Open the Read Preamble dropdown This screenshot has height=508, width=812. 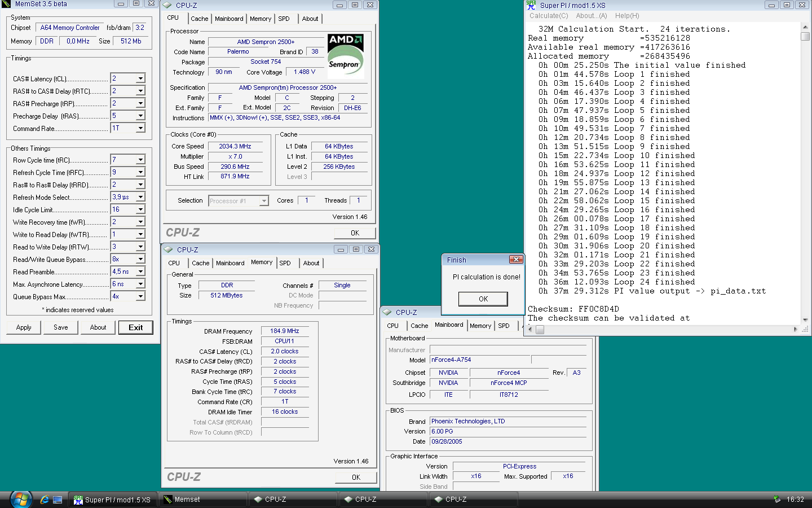140,271
